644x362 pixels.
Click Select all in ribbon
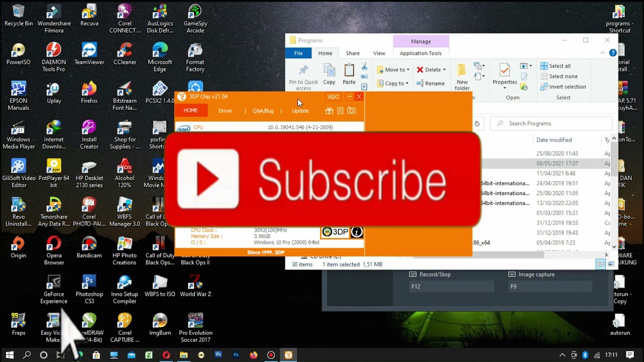[555, 66]
